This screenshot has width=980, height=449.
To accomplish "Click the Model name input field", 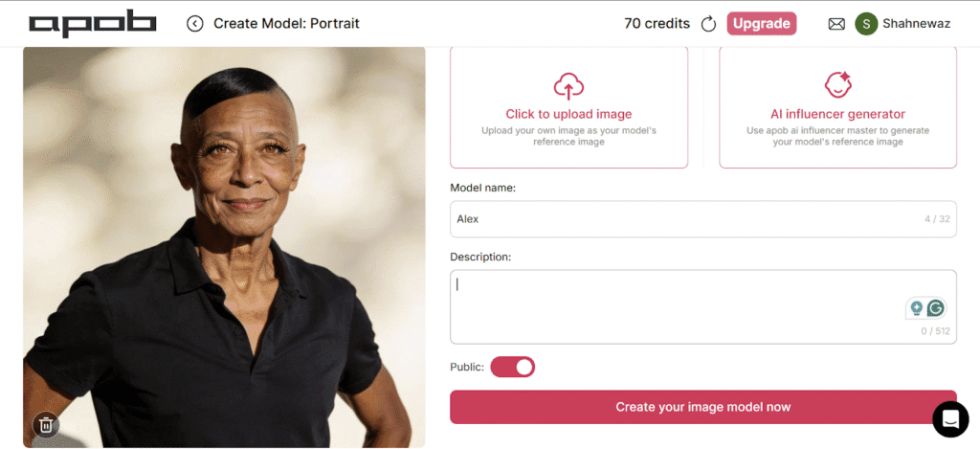I will (x=684, y=219).
